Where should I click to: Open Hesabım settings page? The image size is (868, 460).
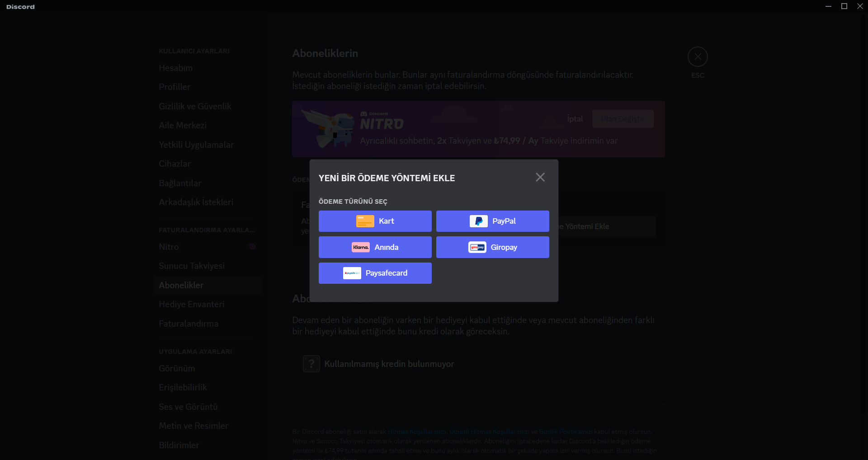[208, 68]
